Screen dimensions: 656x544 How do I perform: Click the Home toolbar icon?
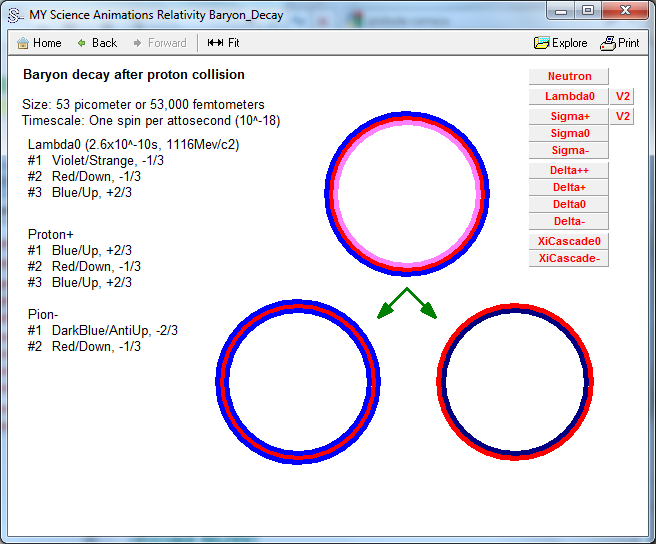click(x=23, y=43)
